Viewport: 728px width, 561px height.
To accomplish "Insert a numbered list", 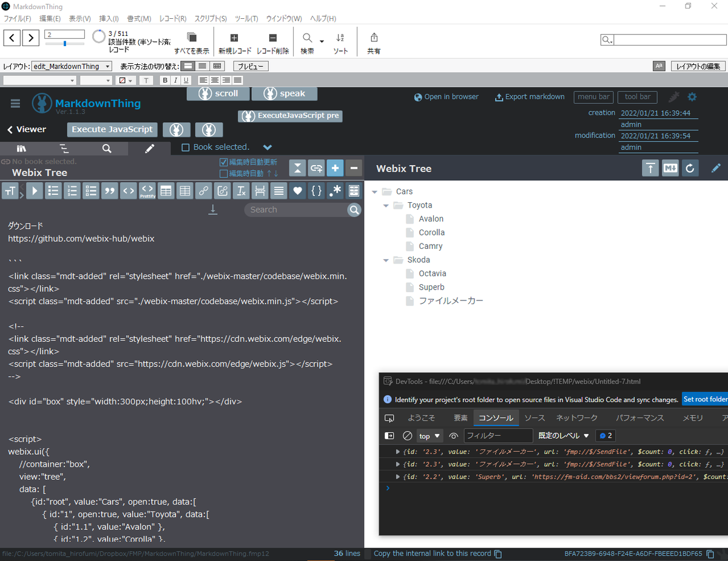I will point(72,191).
